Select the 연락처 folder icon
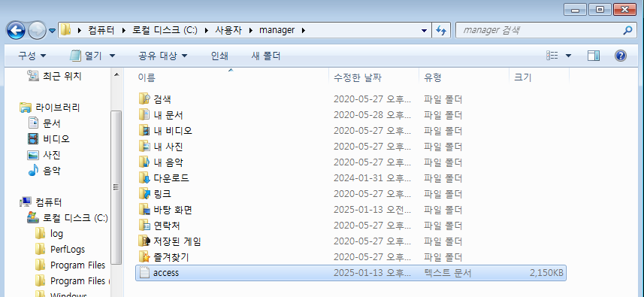Screen dimensions: 644x297 coord(144,225)
